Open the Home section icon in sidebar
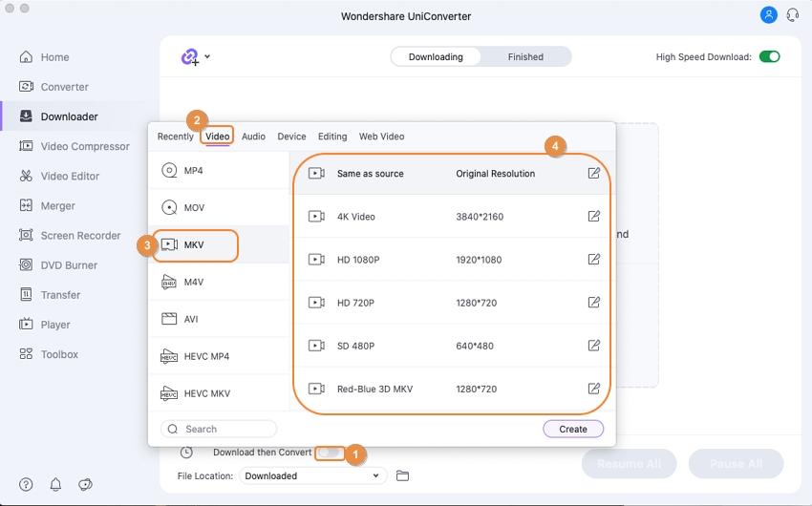 (x=26, y=57)
